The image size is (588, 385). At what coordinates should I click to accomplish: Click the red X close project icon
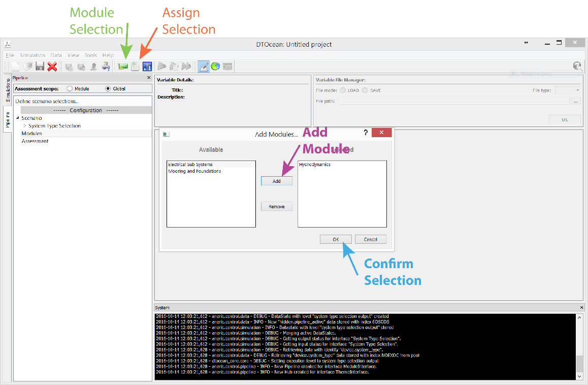click(x=52, y=66)
